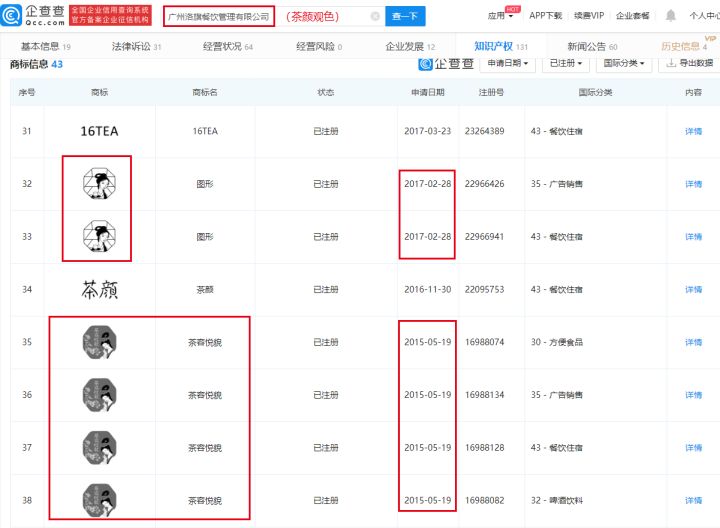
Task: Click the trademark image in row 33
Action: click(99, 237)
